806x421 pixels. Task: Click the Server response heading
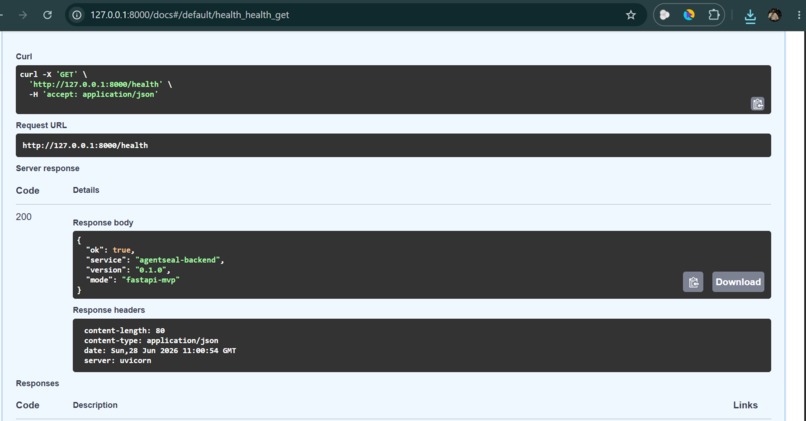coord(47,168)
